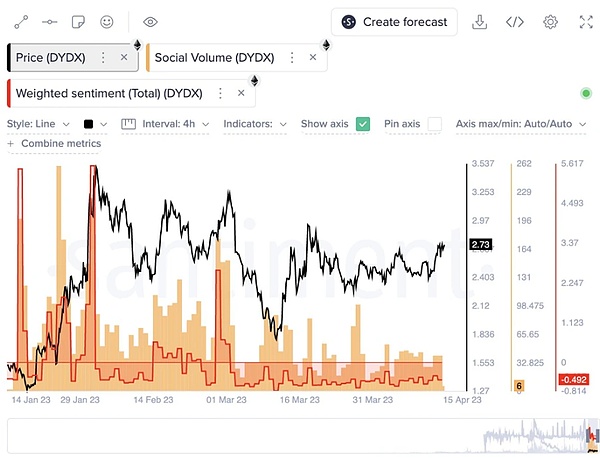Click Ethereum badge on Social Volume
The height and width of the screenshot is (458, 600).
(x=326, y=45)
